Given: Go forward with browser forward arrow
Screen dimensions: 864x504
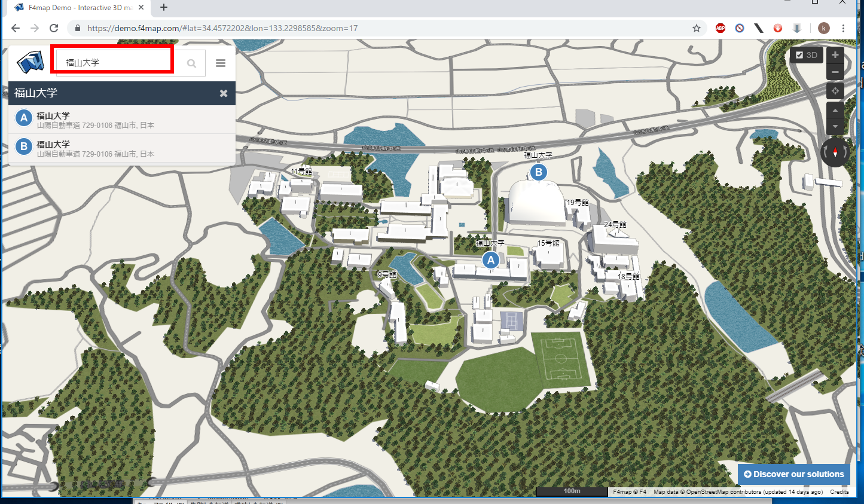Looking at the screenshot, I should click(35, 28).
